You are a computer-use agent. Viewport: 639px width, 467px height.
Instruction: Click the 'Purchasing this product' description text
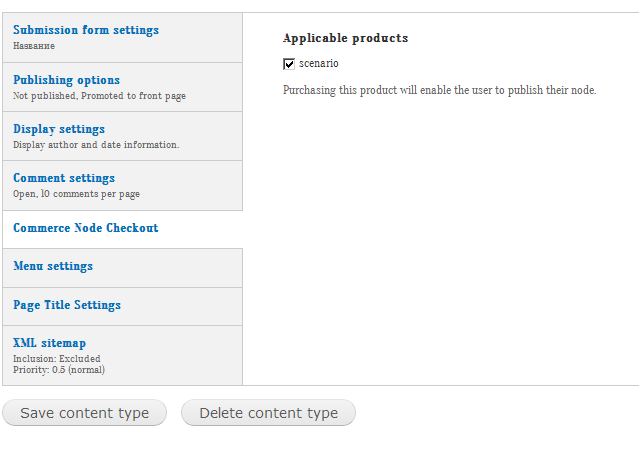[x=439, y=90]
